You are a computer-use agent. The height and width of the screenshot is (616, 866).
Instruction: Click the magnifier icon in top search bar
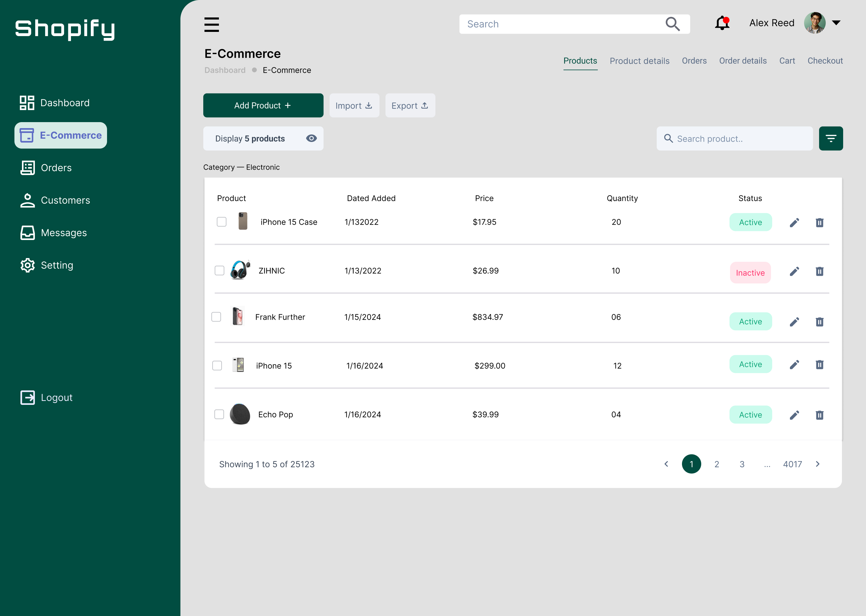673,24
